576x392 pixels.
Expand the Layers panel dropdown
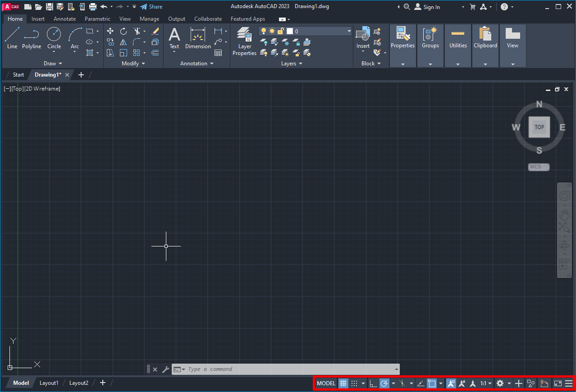pyautogui.click(x=292, y=64)
